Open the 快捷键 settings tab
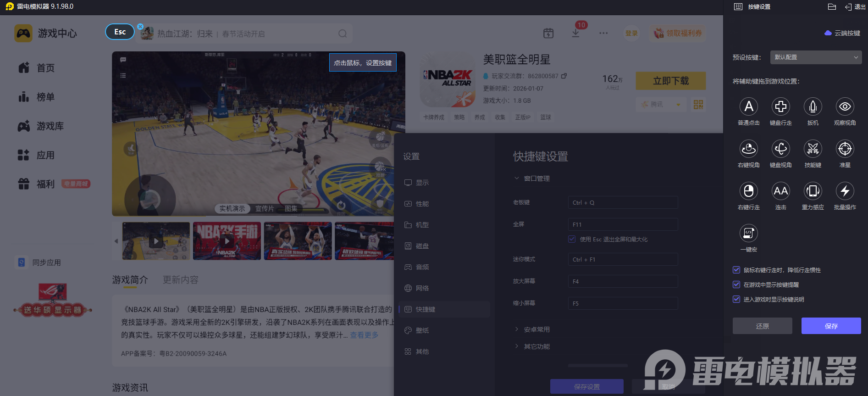This screenshot has width=868, height=396. 425,309
